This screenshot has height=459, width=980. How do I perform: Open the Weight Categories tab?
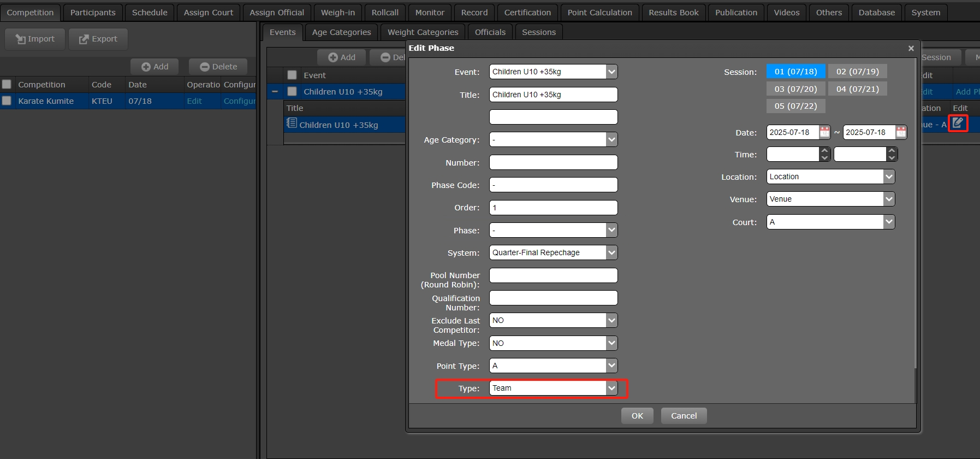423,32
